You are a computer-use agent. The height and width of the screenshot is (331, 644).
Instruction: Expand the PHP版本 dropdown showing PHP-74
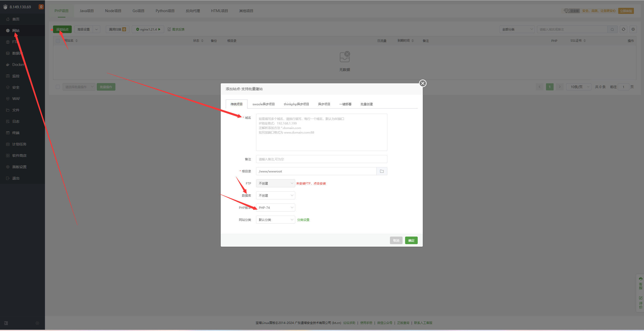point(275,208)
